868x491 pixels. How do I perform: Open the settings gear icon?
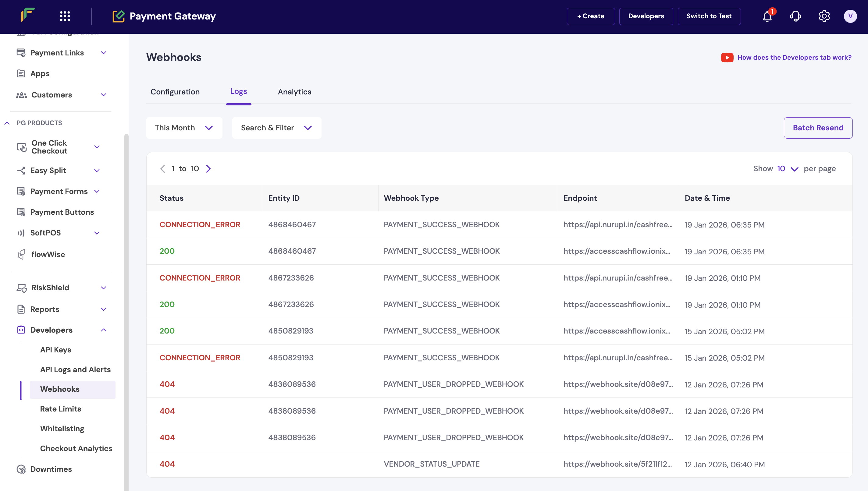[824, 16]
